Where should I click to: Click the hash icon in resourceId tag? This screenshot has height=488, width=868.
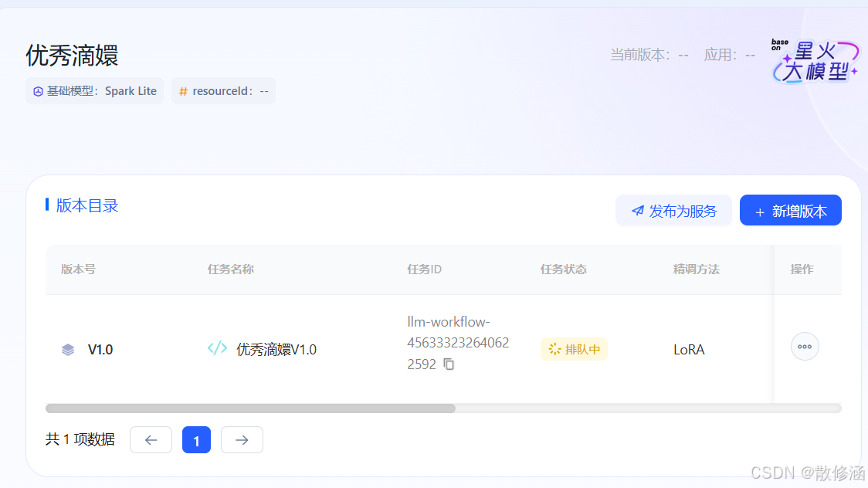point(183,91)
